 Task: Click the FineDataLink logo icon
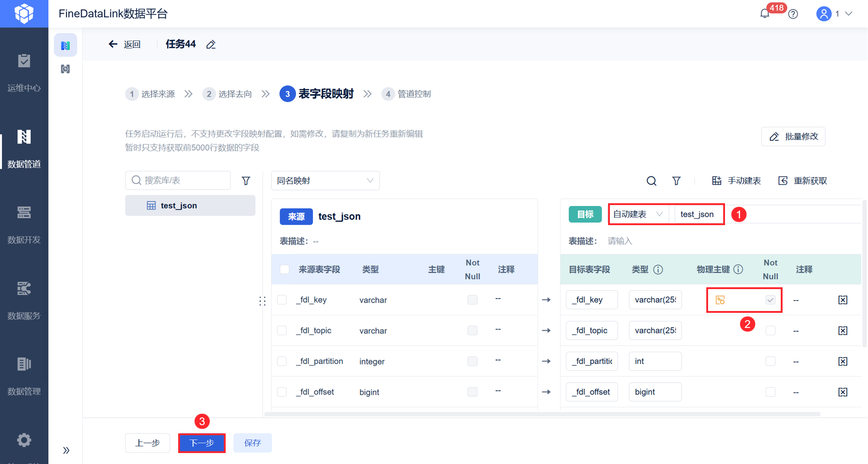click(24, 14)
